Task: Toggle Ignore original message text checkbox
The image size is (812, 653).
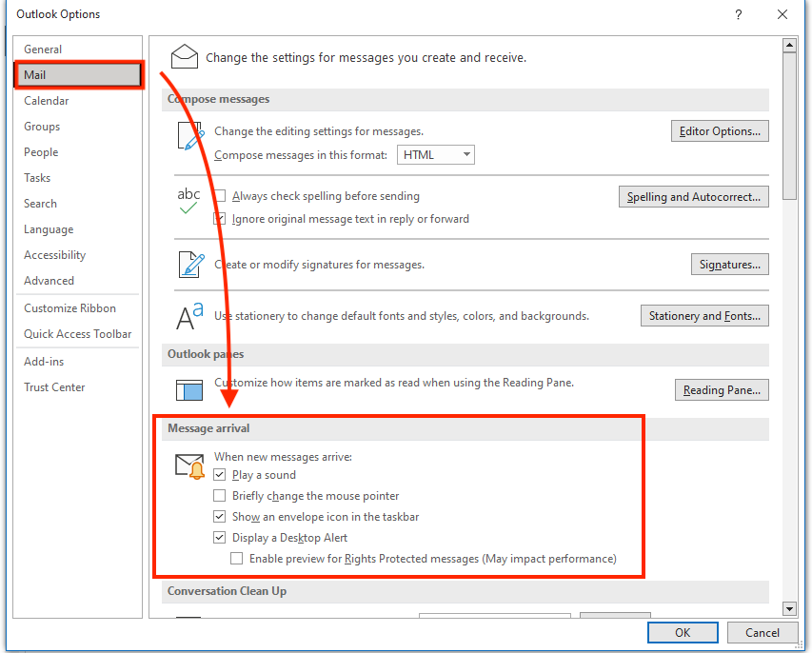Action: [220, 219]
